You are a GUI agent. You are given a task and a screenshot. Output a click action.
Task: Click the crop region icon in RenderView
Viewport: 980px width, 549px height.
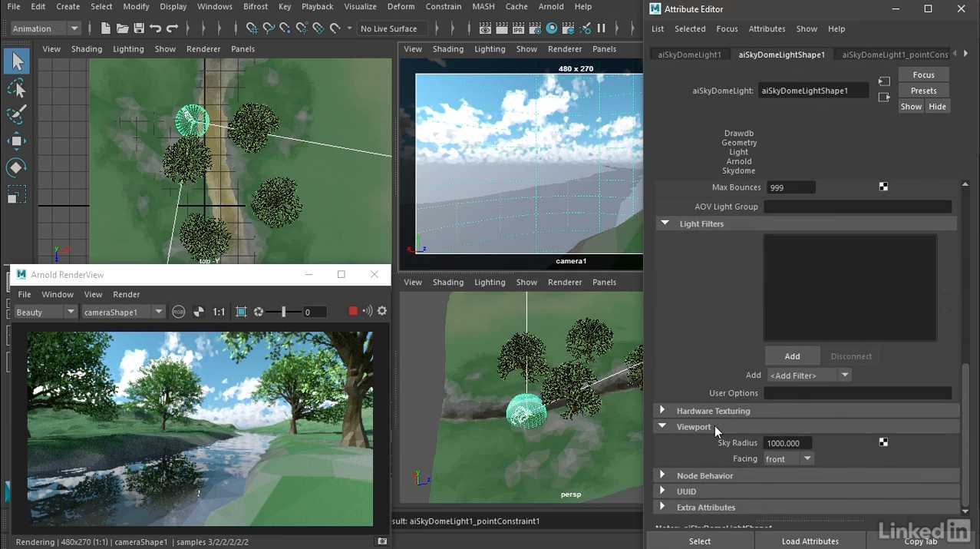pyautogui.click(x=241, y=312)
